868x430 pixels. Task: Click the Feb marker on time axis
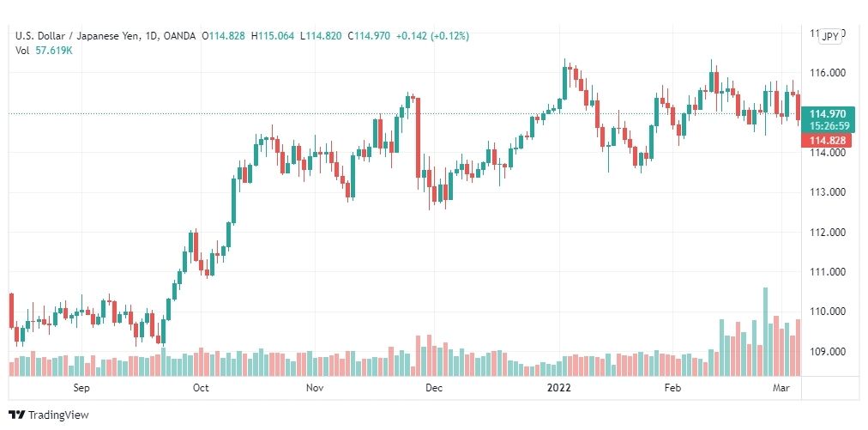673,388
